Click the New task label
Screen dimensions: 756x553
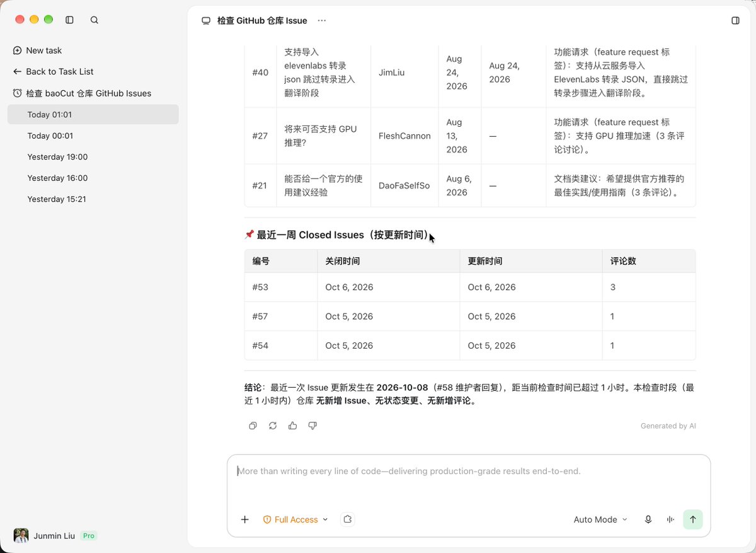44,50
